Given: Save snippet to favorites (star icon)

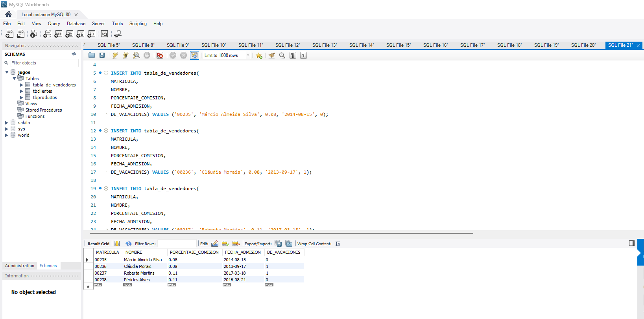Looking at the screenshot, I should (x=259, y=55).
